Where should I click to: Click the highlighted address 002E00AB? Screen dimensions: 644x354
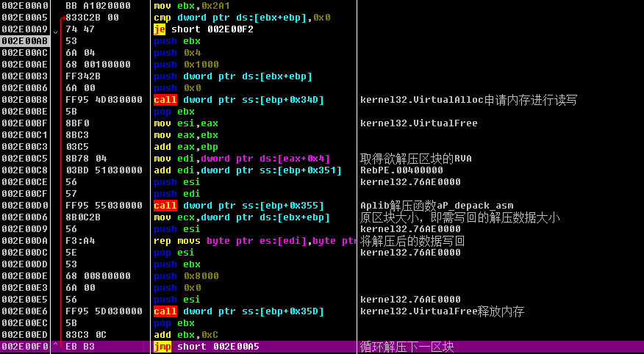pos(25,41)
